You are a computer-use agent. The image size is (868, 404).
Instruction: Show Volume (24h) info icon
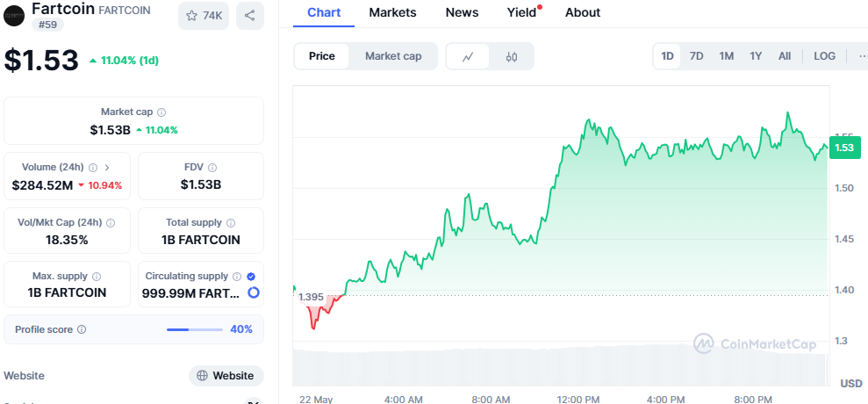pyautogui.click(x=93, y=168)
